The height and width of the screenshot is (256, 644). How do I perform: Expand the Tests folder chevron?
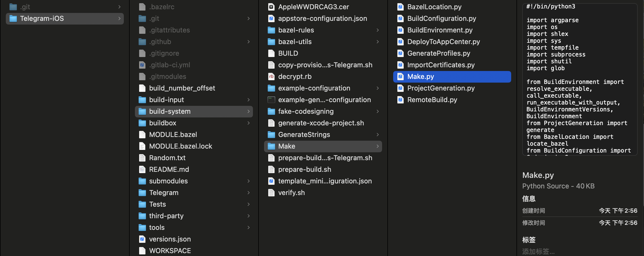tap(248, 204)
